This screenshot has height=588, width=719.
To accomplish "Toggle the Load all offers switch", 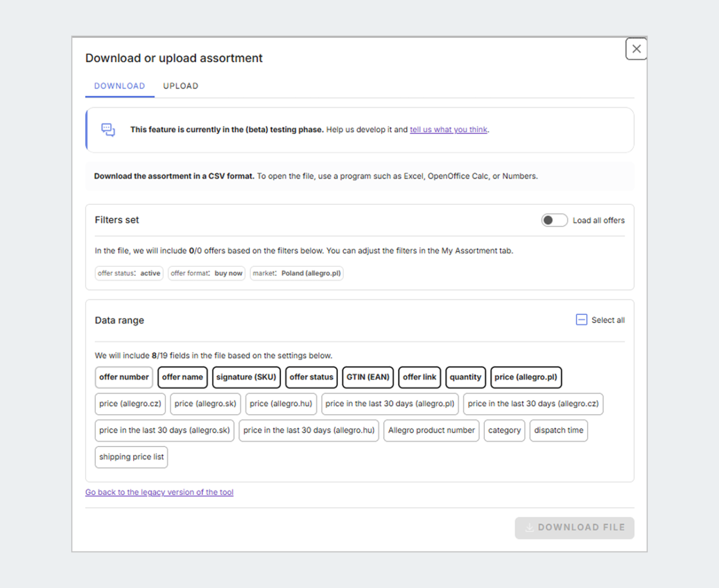I will [x=554, y=220].
